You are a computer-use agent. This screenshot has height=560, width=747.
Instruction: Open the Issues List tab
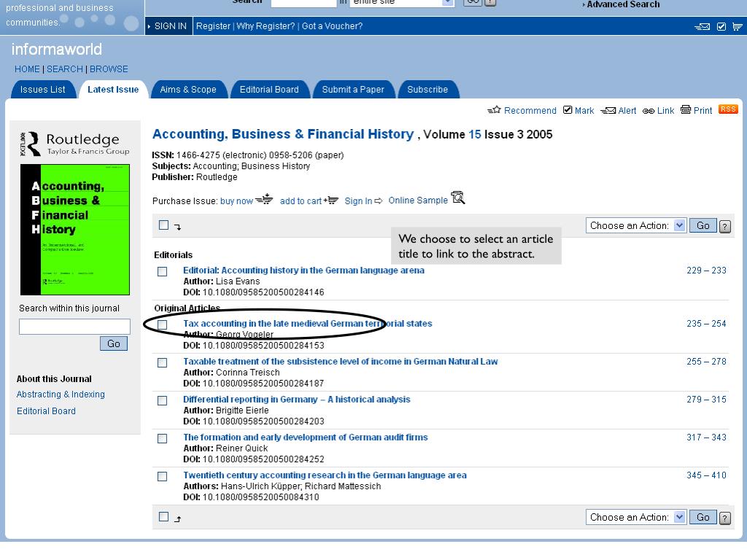(x=43, y=90)
